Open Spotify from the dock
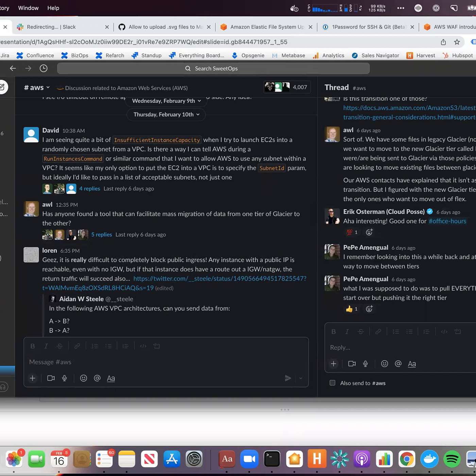The image size is (476, 476). pyautogui.click(x=452, y=459)
